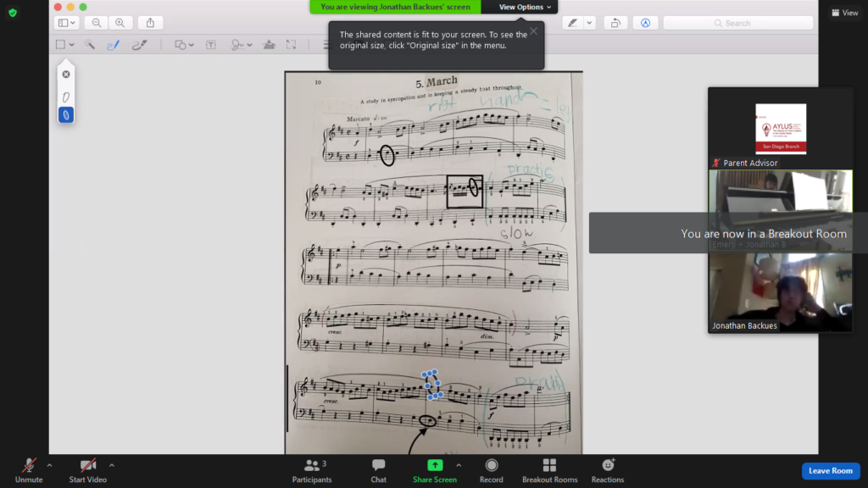Open Breakout Rooms
Screen dimensions: 868x488
coord(549,471)
